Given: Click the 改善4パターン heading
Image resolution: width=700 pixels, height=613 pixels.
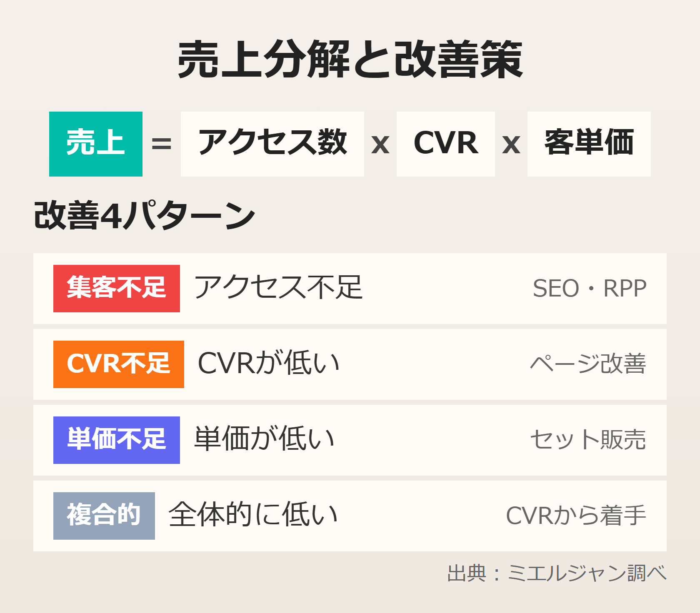Looking at the screenshot, I should coord(145,215).
